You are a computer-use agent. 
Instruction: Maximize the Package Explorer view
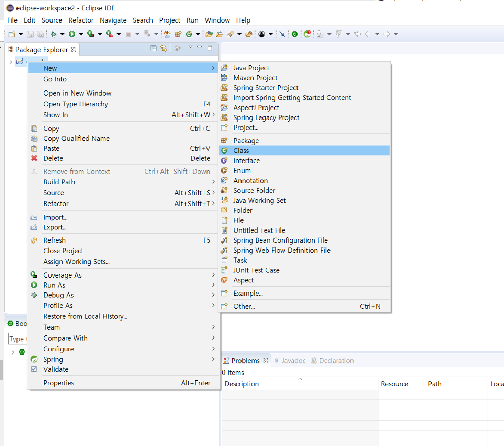coord(210,48)
